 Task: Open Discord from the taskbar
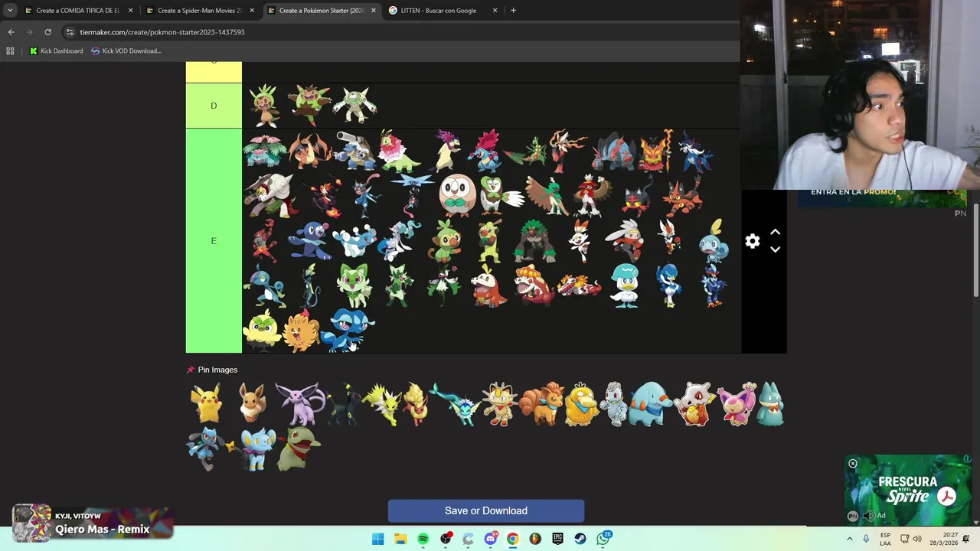click(x=491, y=539)
